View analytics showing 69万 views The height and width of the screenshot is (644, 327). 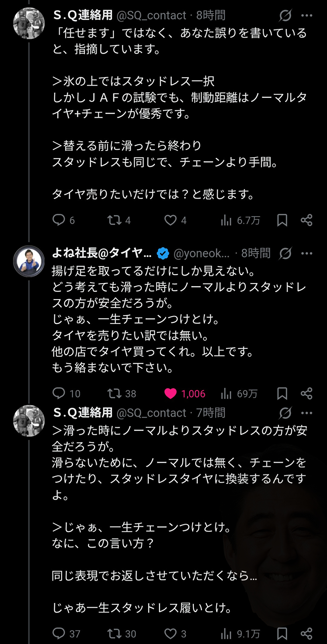(226, 394)
